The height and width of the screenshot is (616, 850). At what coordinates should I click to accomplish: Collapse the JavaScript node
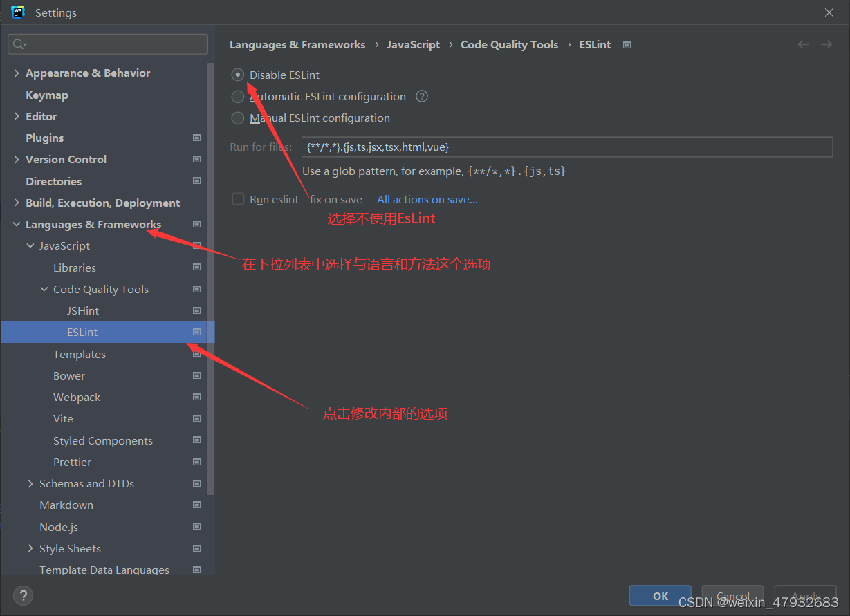[x=30, y=245]
